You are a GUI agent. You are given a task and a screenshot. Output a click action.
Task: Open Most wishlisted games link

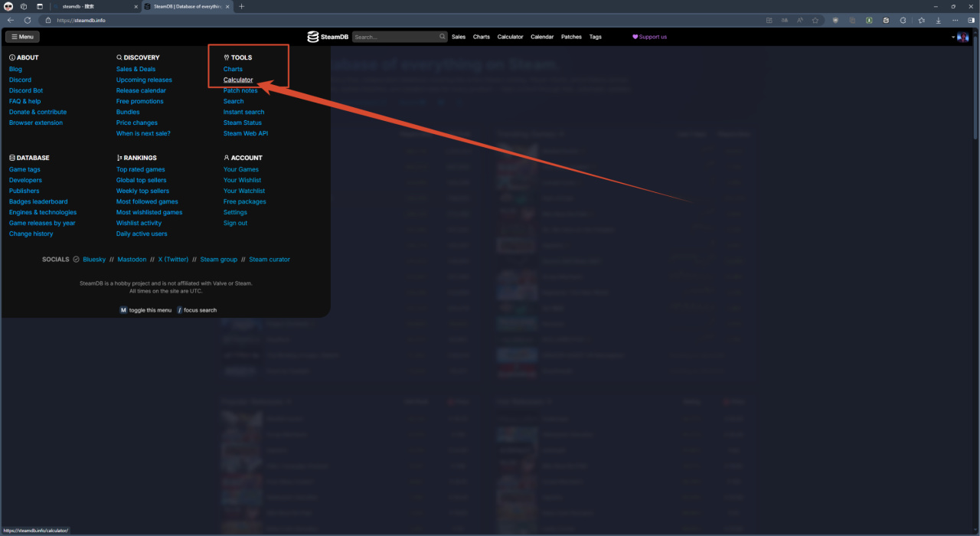149,212
